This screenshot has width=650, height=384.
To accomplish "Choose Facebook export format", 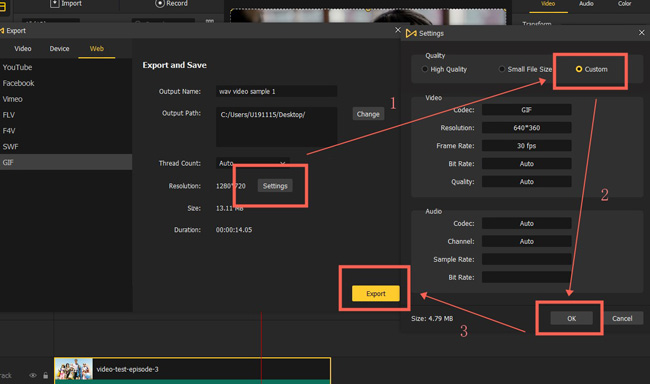I will click(66, 83).
